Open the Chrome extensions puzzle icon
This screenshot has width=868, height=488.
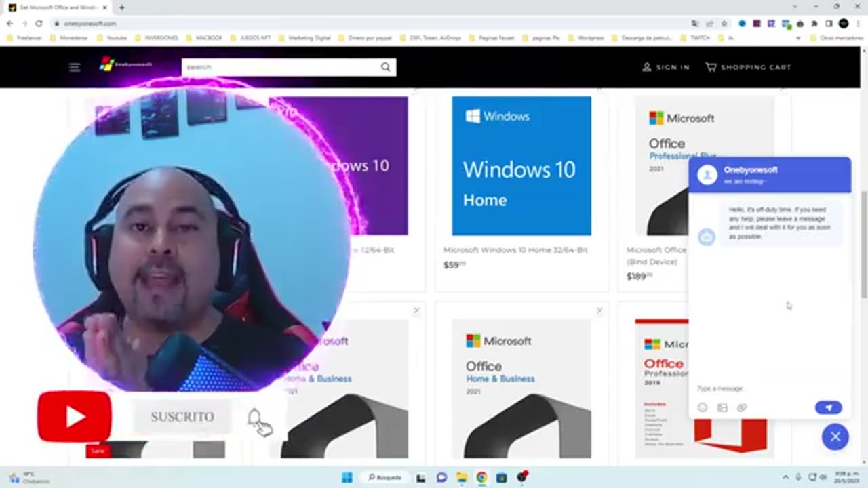(814, 23)
